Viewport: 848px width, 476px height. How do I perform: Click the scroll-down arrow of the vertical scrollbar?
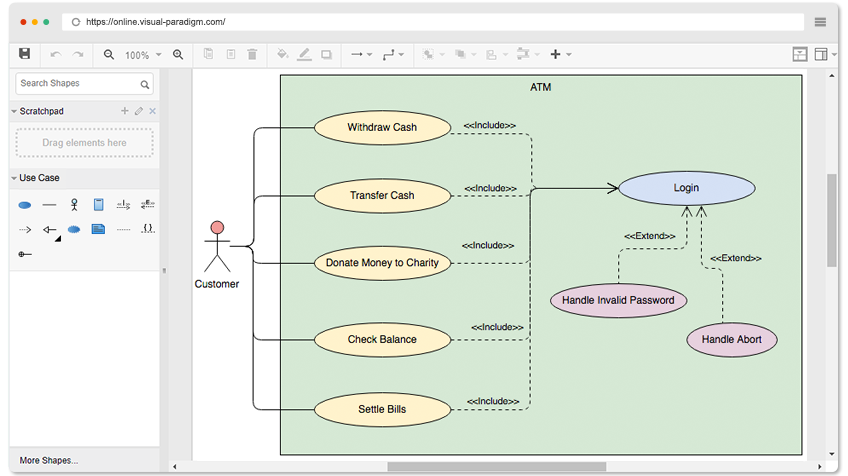(x=831, y=454)
